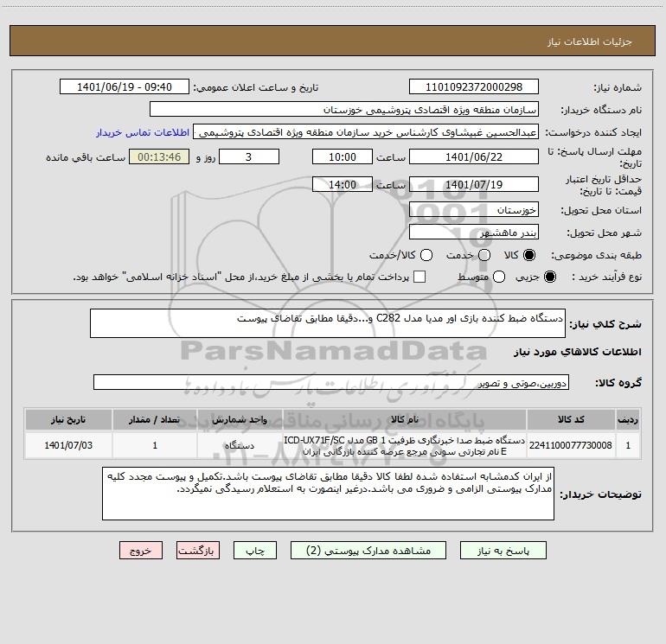Screen dimensions: 666x644
Task: Click the announcement date field 1401/06/19 - 09:40
Action: tap(125, 86)
